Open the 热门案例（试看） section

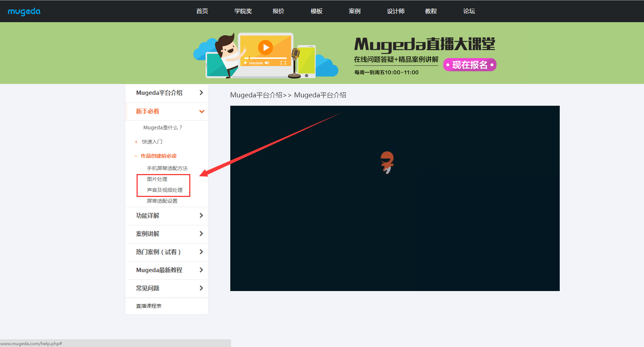point(158,252)
